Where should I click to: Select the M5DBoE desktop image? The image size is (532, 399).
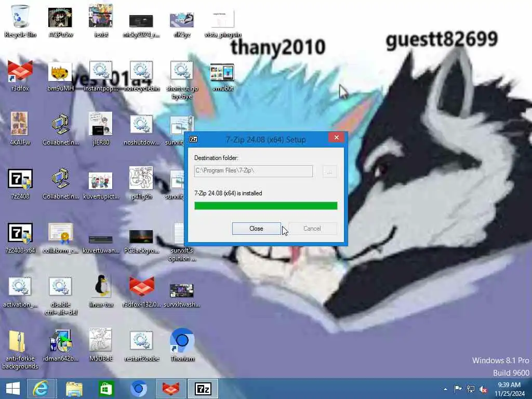point(101,345)
